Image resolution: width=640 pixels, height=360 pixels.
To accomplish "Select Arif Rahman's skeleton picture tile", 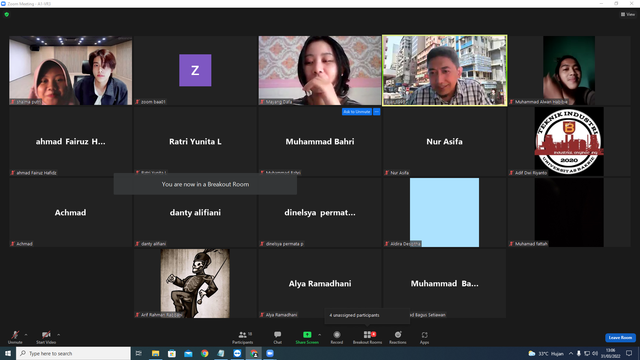I will click(x=195, y=283).
